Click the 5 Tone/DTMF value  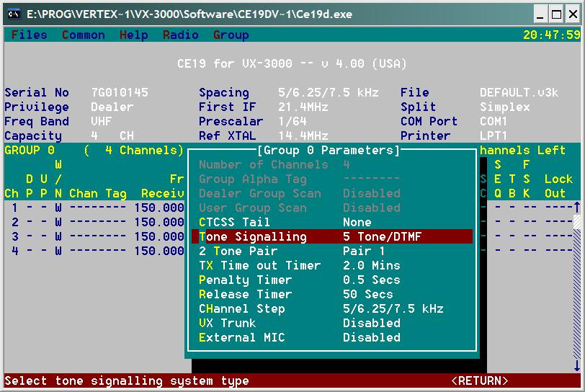tap(382, 236)
